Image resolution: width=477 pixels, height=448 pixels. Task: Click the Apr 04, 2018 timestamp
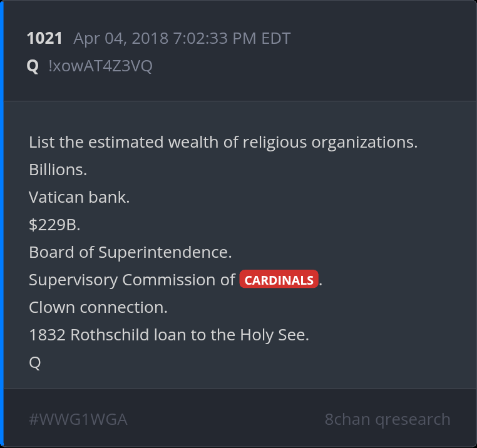click(182, 38)
